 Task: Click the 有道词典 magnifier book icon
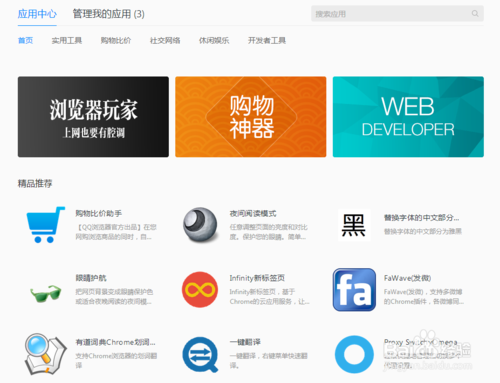coord(45,354)
